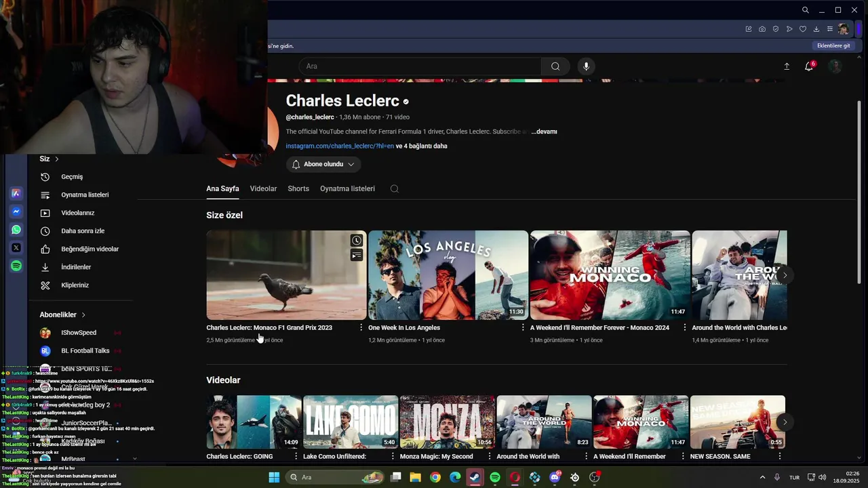
Task: Expand channel description with ...devamı
Action: [x=544, y=131]
